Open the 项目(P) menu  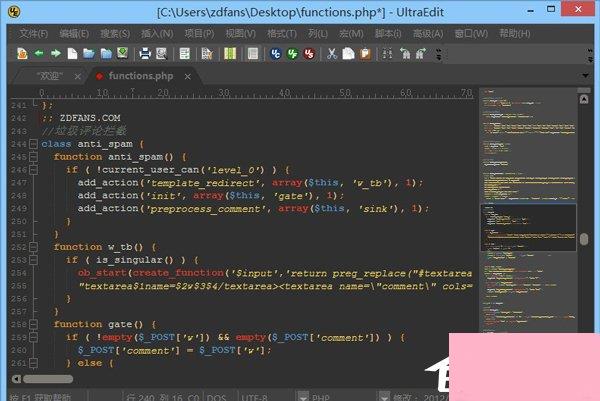coord(199,34)
